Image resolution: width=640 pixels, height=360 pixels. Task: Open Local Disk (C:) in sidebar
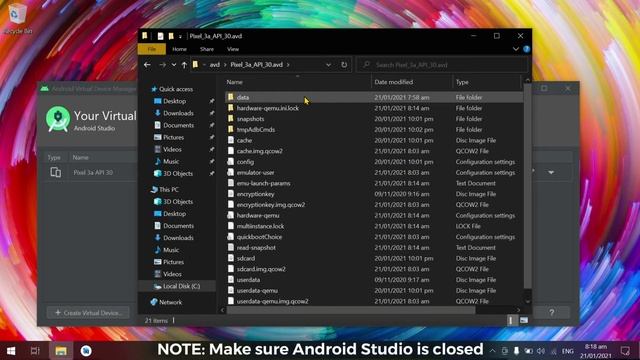[x=182, y=286]
